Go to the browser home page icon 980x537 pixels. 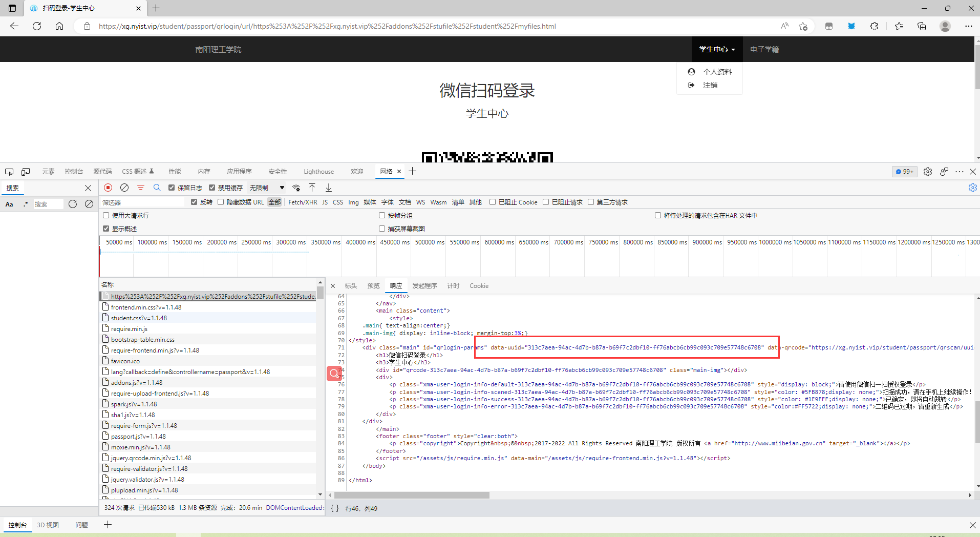(x=59, y=26)
